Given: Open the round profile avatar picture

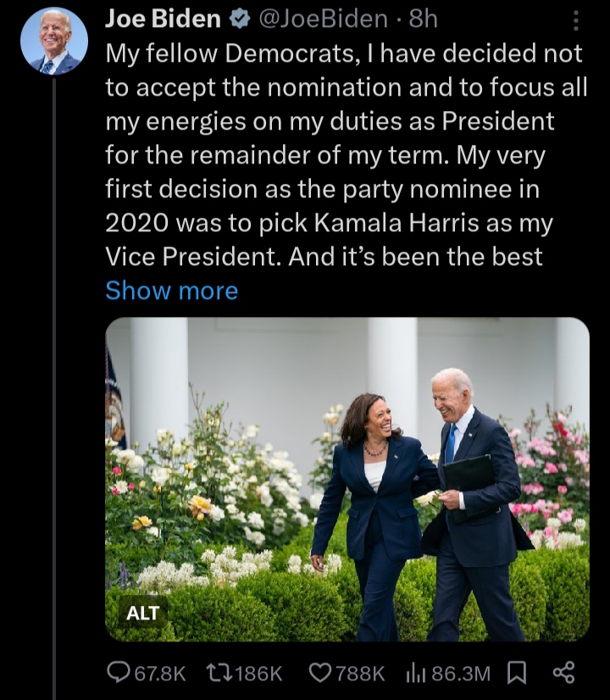Looking at the screenshot, I should (x=53, y=40).
